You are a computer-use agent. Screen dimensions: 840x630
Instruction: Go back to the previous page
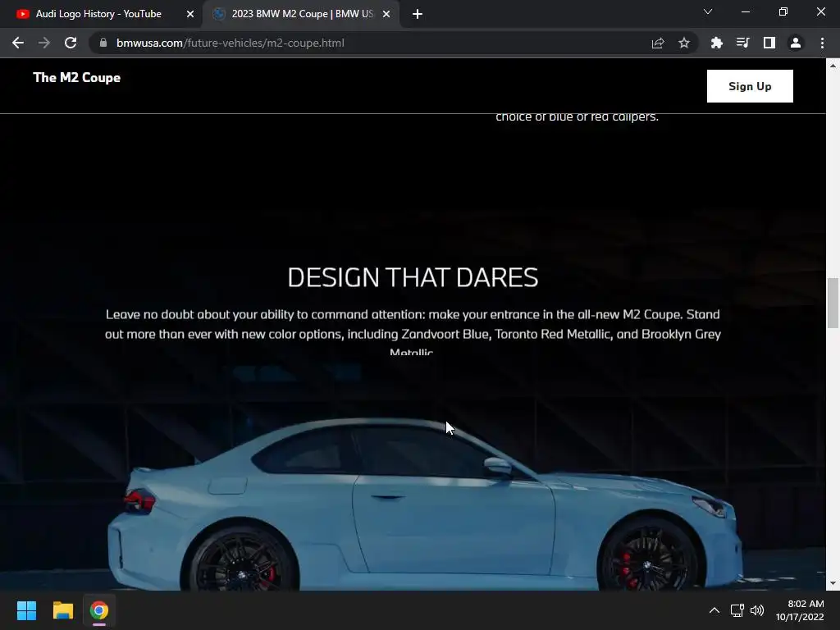[x=18, y=43]
